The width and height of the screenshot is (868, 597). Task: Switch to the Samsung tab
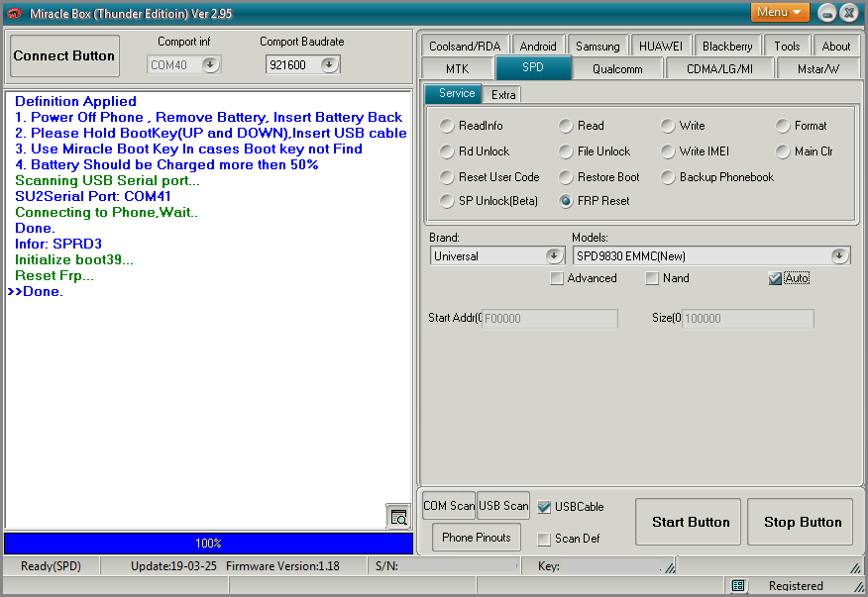point(597,46)
